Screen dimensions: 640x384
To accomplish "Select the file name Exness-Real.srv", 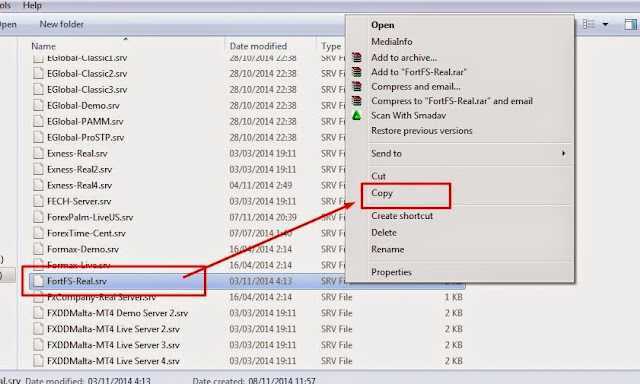I will (77, 153).
